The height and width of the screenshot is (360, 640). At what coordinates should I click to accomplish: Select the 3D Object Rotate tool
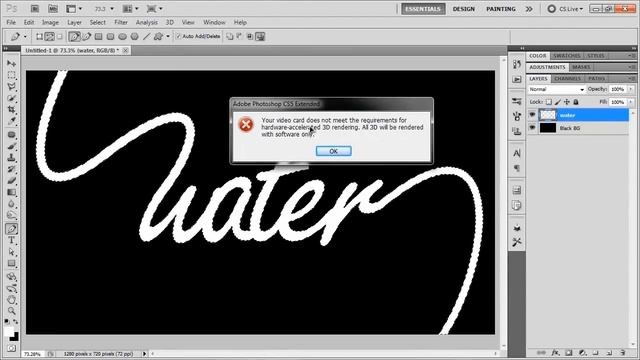(11, 277)
